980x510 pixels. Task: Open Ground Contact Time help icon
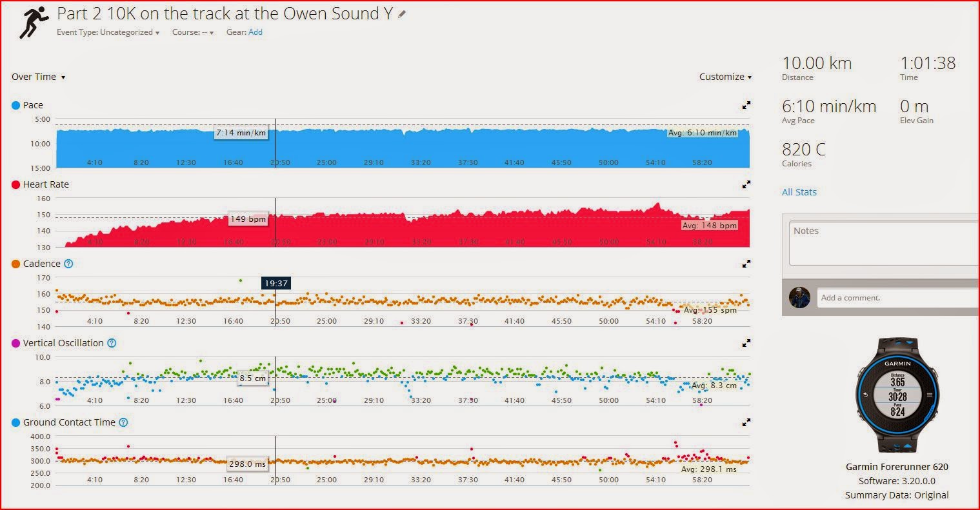click(123, 422)
